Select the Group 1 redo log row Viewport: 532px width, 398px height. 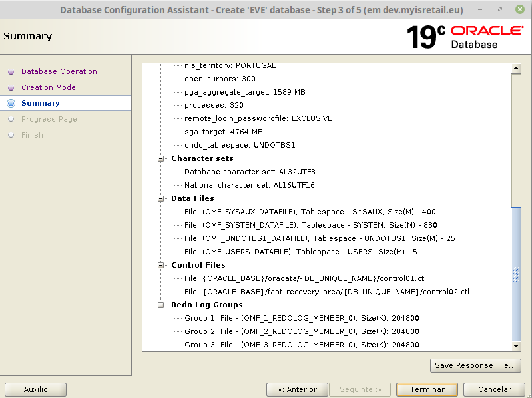302,318
